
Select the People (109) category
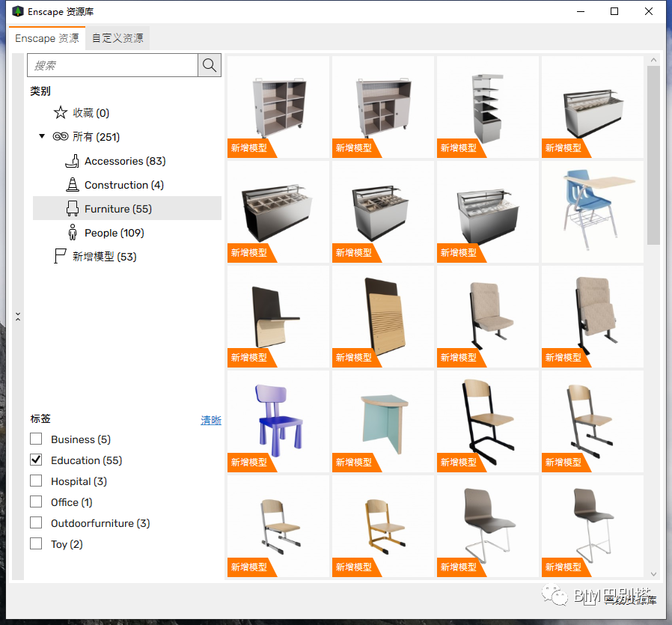[x=127, y=233]
